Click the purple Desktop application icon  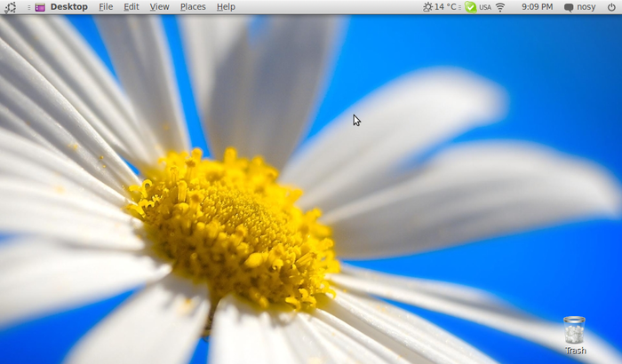(40, 7)
